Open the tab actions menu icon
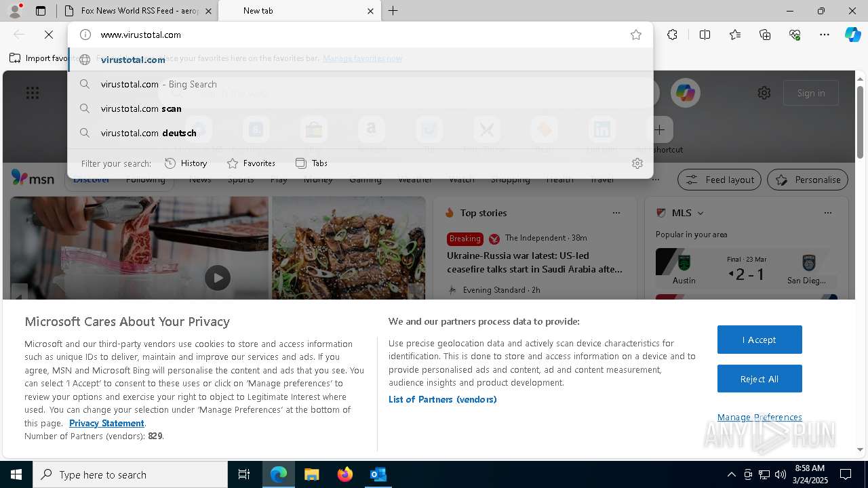The image size is (868, 488). [x=41, y=11]
